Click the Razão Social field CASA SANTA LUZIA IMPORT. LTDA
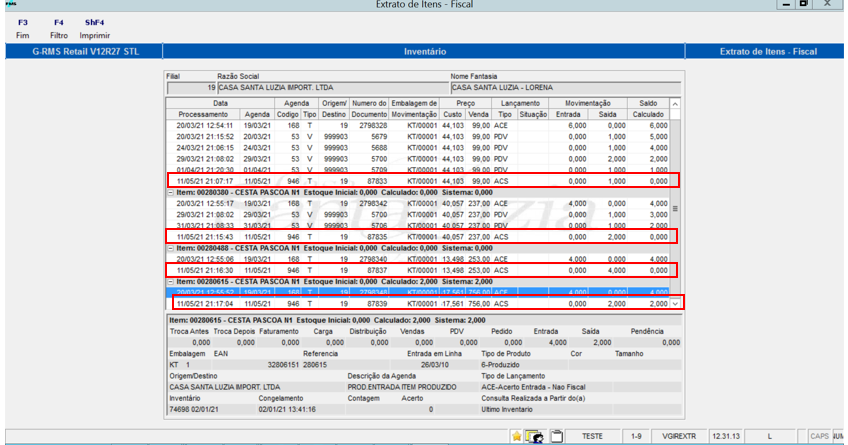848x445 pixels. coord(333,88)
